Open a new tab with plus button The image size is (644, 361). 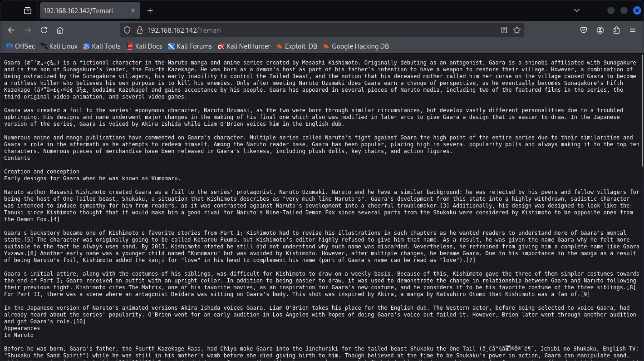tap(150, 10)
